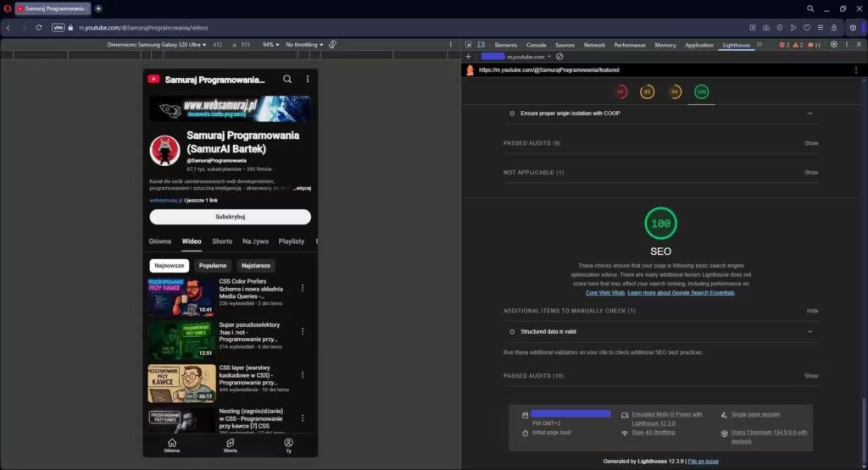This screenshot has width=868, height=470.
Task: Open DevTools settings gear
Action: coord(834,44)
